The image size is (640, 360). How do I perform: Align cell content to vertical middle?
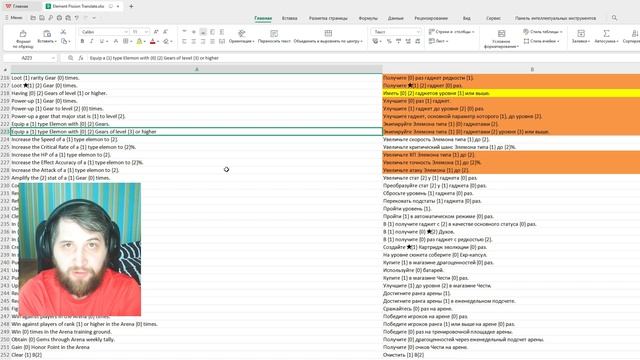(x=194, y=32)
